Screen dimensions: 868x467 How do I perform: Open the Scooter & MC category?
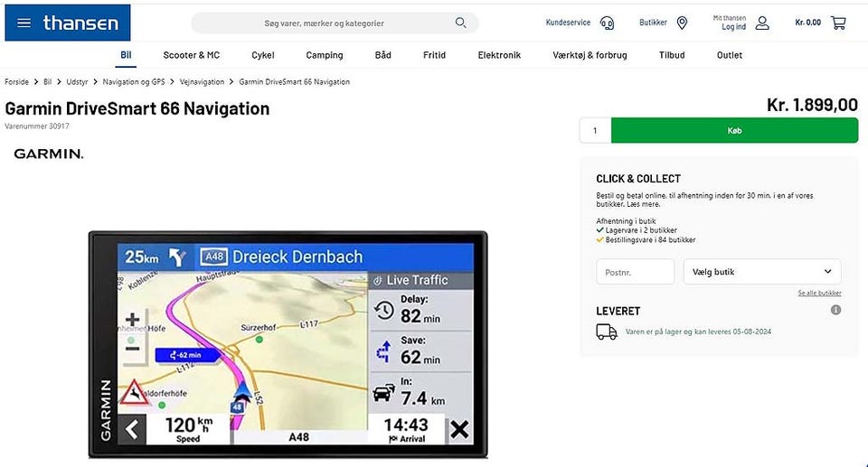[192, 55]
